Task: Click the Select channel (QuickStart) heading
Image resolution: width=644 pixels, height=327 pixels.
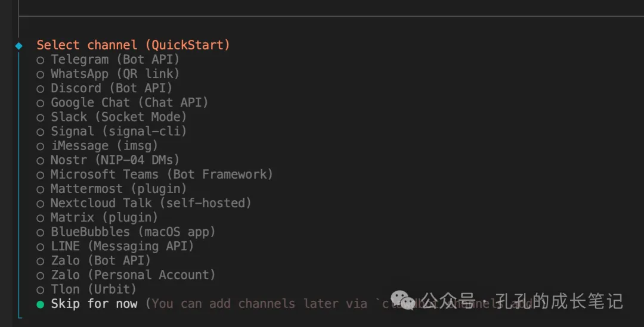Action: [133, 45]
